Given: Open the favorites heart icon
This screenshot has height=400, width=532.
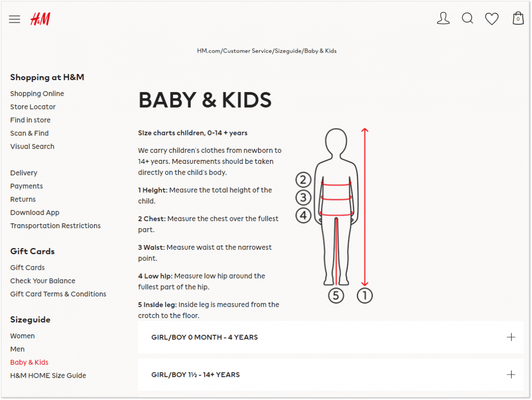Looking at the screenshot, I should coord(492,18).
